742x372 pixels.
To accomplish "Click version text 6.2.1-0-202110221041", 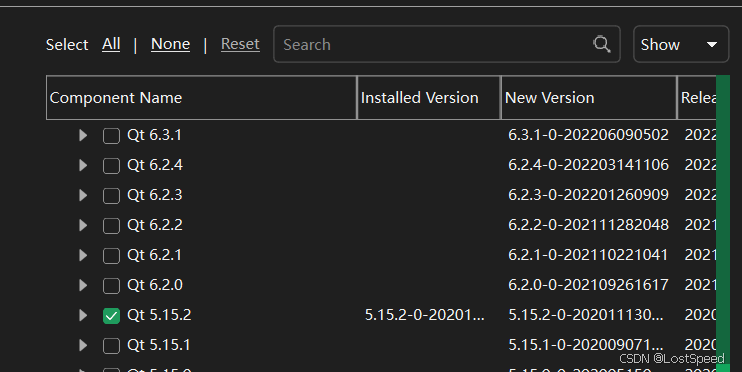I will [x=588, y=255].
